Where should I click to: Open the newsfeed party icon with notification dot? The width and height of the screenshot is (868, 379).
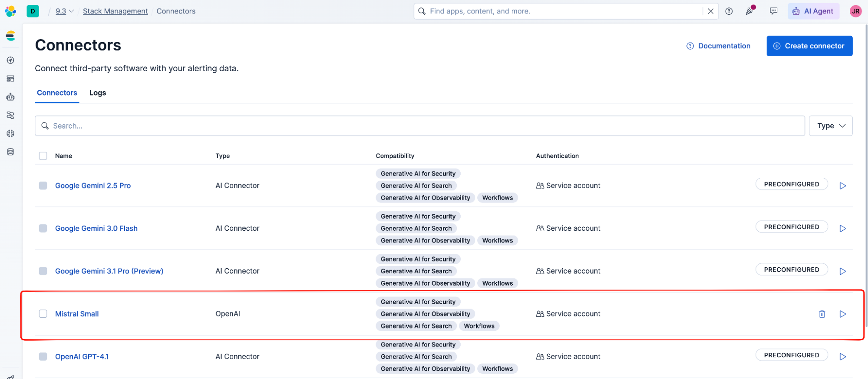pos(750,11)
